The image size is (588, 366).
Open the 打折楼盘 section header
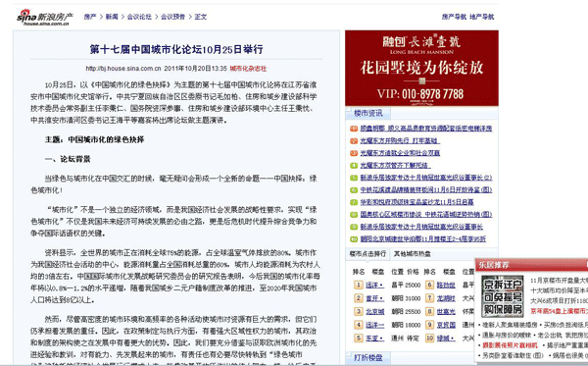pos(367,357)
